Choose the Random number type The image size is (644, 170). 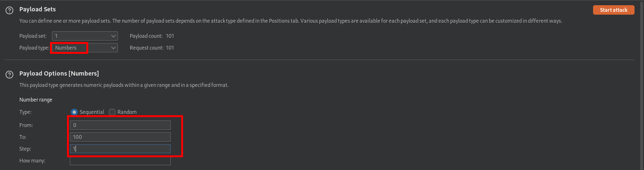[x=123, y=112]
